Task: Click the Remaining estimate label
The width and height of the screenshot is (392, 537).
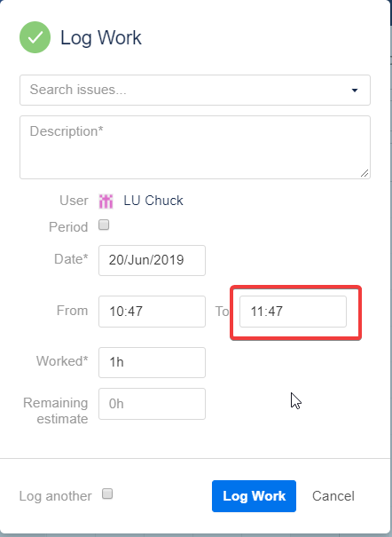Action: (x=56, y=411)
